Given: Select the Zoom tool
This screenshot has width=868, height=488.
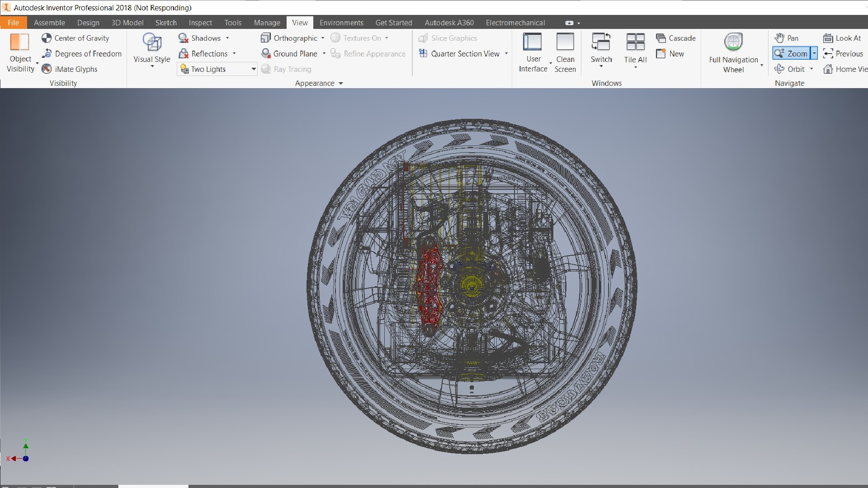Looking at the screenshot, I should (791, 53).
